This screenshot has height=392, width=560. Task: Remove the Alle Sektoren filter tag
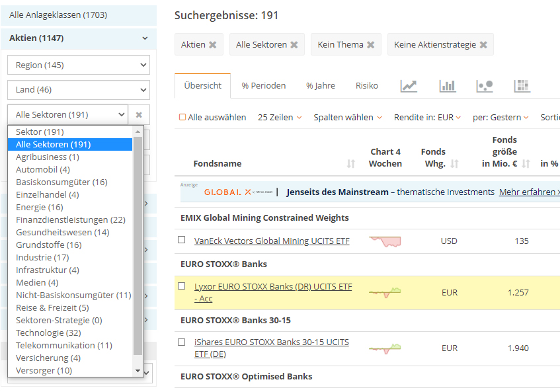click(294, 45)
